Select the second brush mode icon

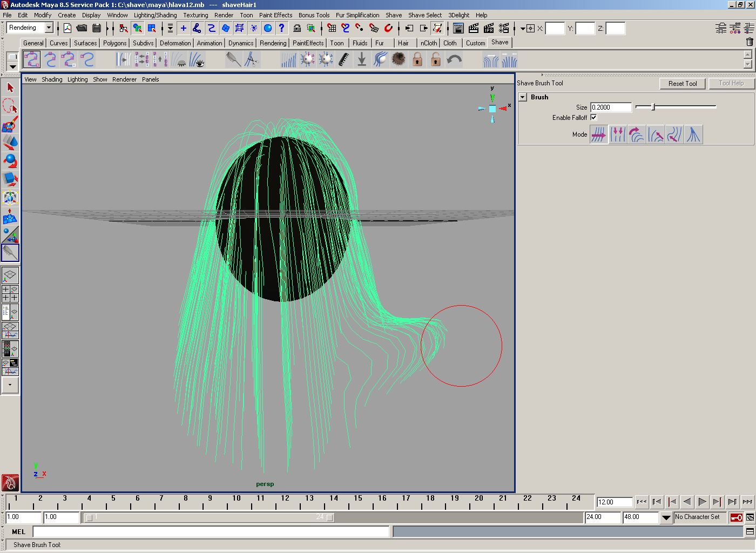click(x=618, y=134)
